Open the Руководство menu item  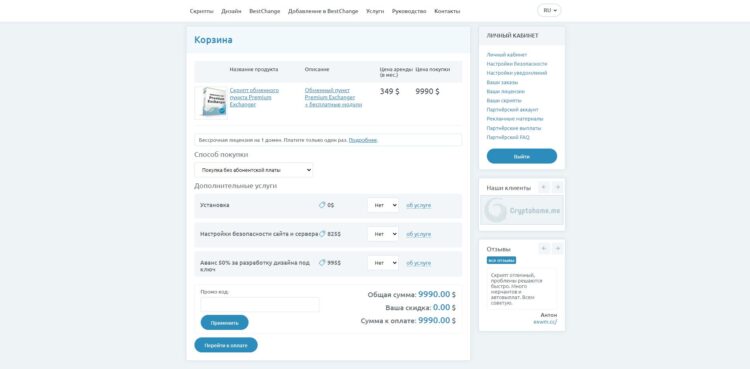tap(409, 11)
